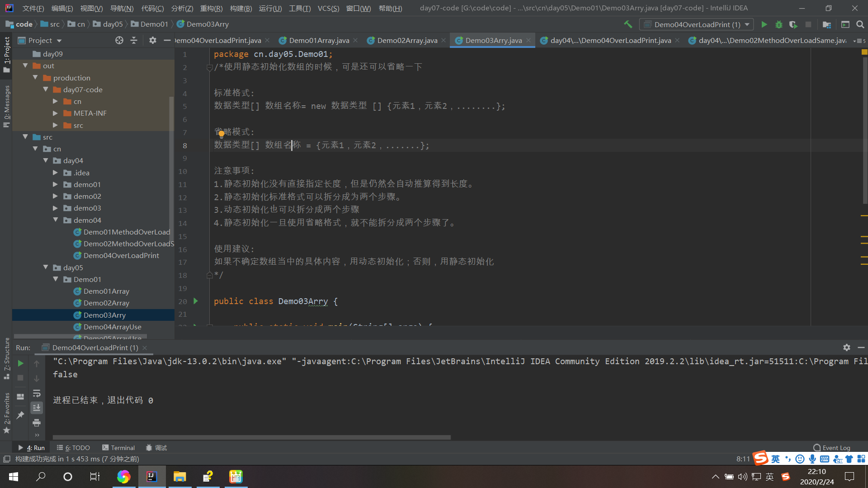Run with coverage icon in toolbar
Screen dimensions: 868x488
point(793,24)
